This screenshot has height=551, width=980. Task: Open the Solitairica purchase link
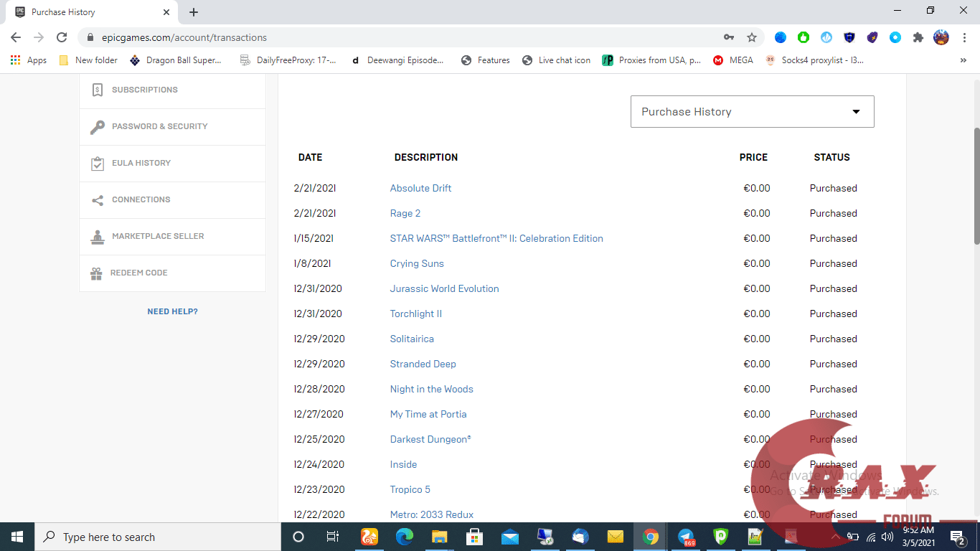click(x=412, y=339)
